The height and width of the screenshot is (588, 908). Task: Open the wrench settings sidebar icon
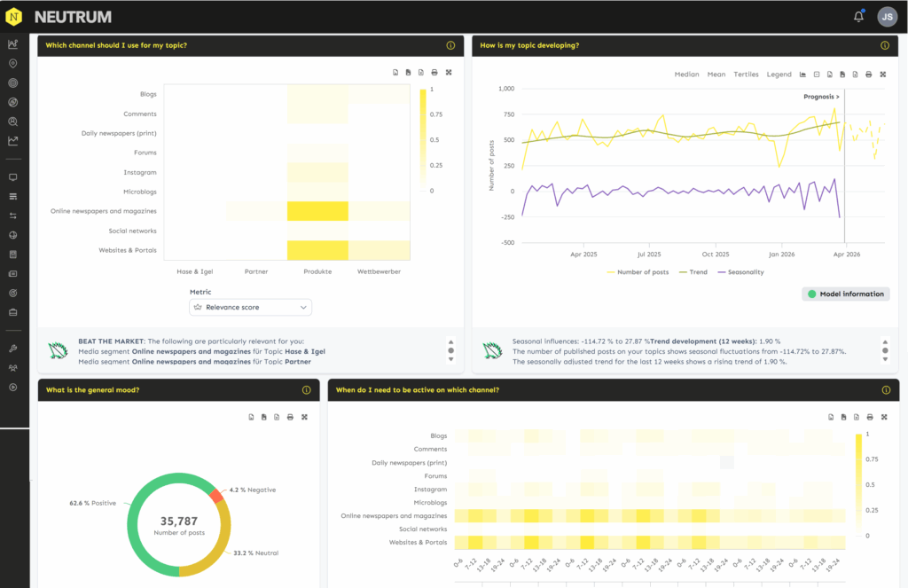click(x=12, y=349)
